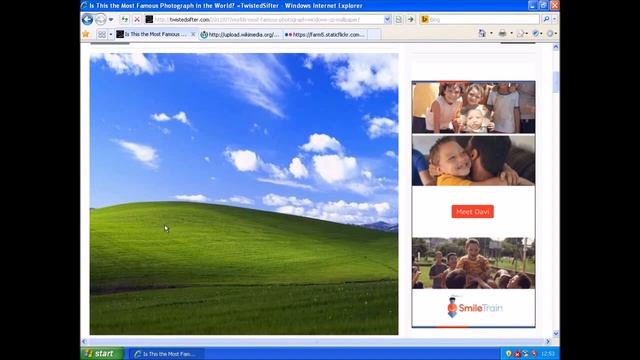Click the ad photo of father hugging child
This screenshot has width=640, height=360.
[x=473, y=160]
